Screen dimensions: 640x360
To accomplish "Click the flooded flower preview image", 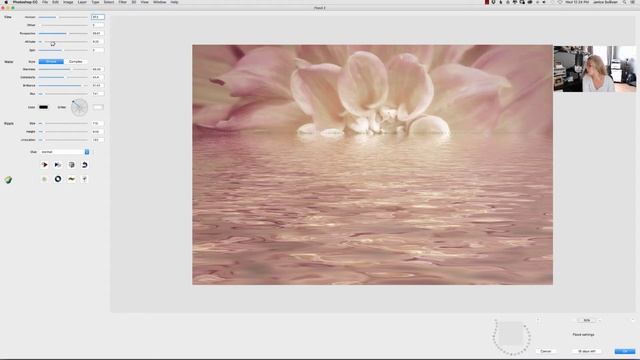I will click(x=372, y=165).
